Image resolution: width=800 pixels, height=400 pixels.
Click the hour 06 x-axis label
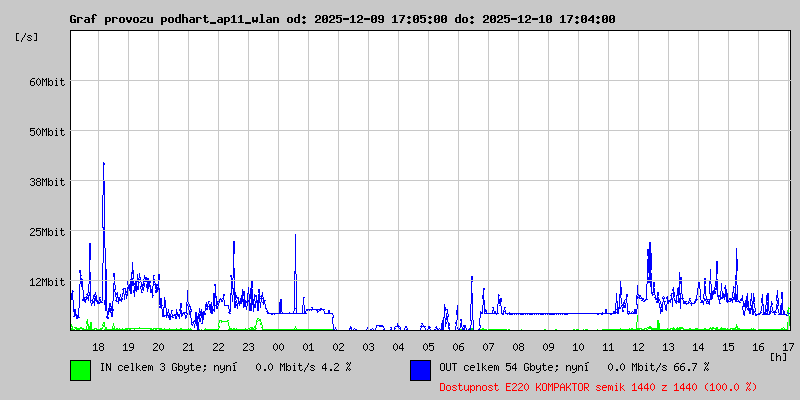(458, 347)
